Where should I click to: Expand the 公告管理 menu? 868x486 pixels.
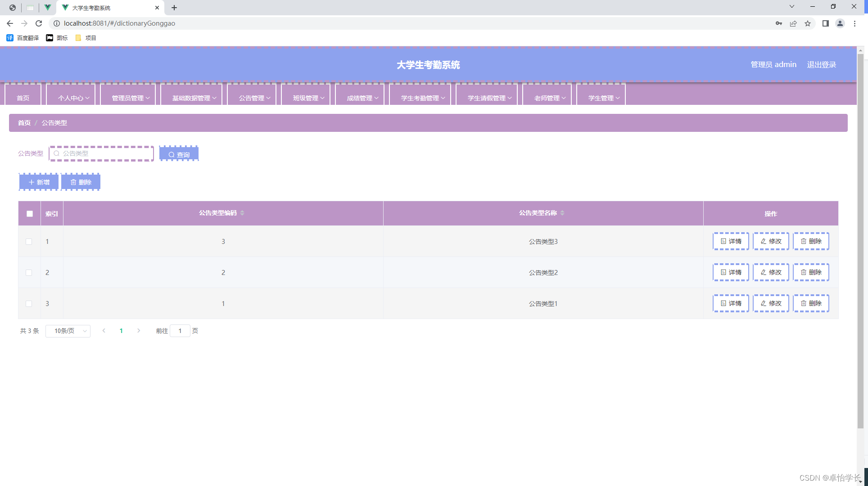254,98
